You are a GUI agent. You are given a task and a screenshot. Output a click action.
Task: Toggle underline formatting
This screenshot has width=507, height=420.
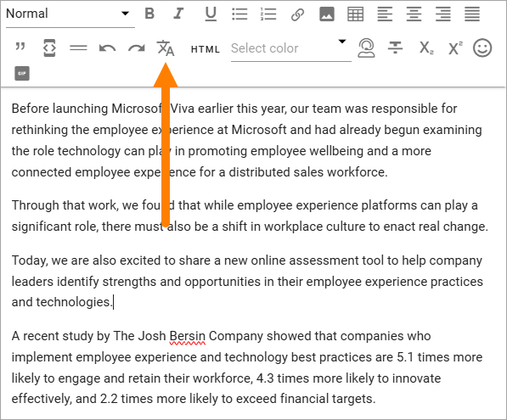pos(211,14)
